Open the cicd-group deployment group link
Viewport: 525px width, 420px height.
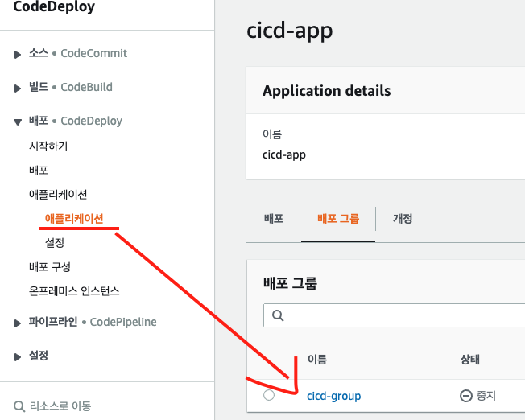[x=334, y=396]
